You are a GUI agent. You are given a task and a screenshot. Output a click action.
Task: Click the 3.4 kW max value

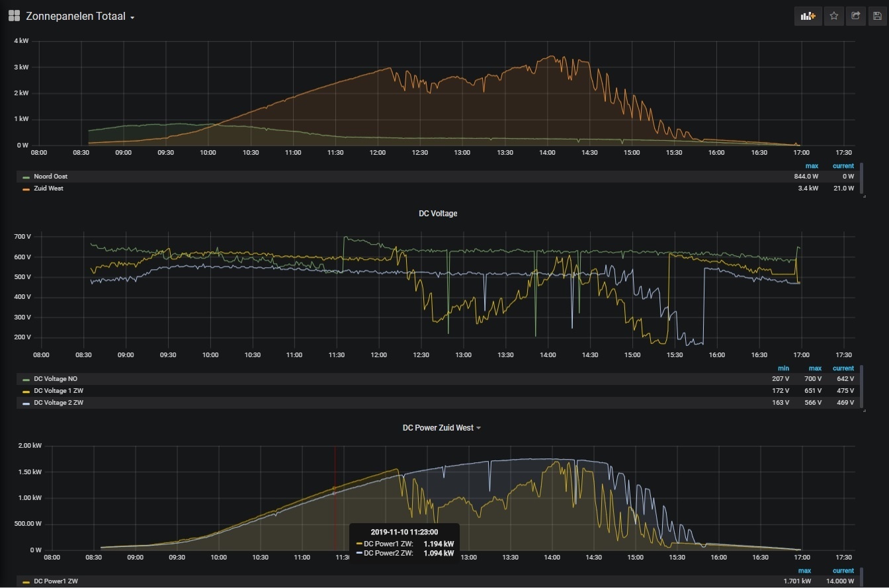(810, 189)
